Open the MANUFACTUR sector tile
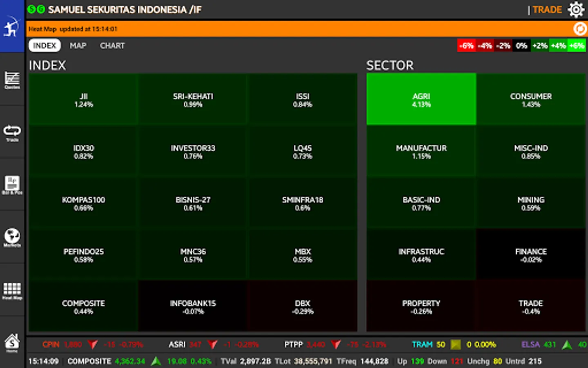 pyautogui.click(x=421, y=151)
